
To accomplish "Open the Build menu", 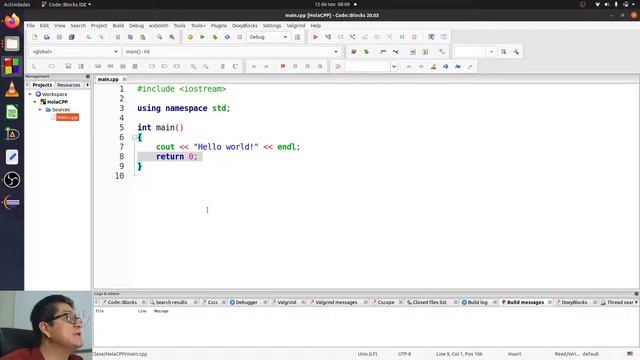I will point(118,26).
